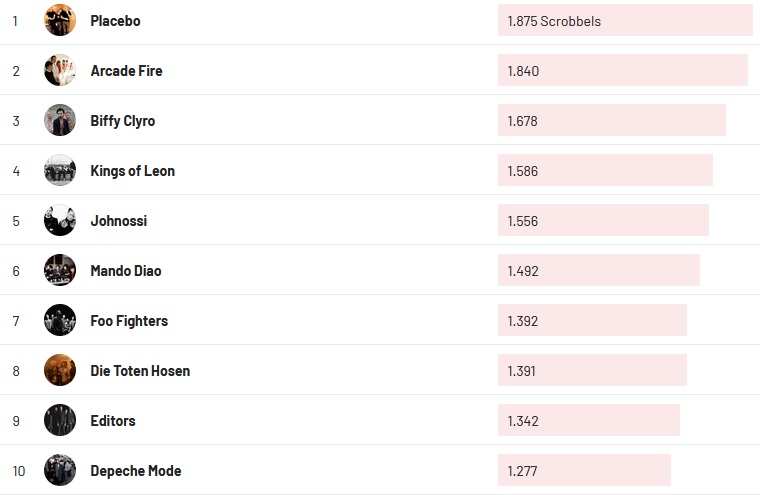Image resolution: width=760 pixels, height=495 pixels.
Task: Click the Johnossi artist thumbnail
Action: (x=60, y=220)
